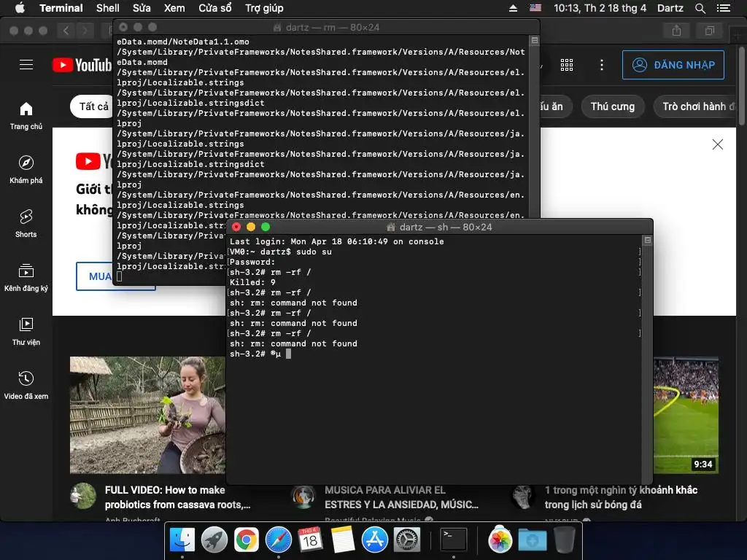This screenshot has height=560, width=747.
Task: Open Shorts in YouTube sidebar
Action: pos(26,223)
